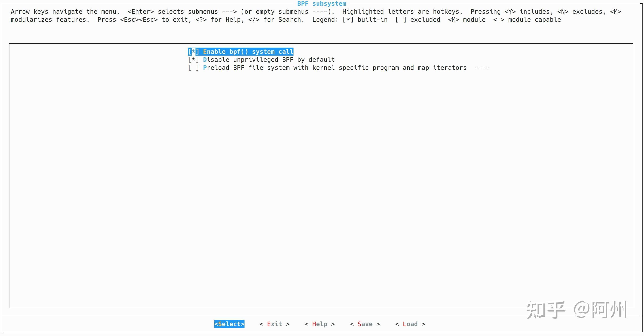Viewport: 644px width, 336px height.
Task: Click the BPF subsystem title
Action: (322, 4)
